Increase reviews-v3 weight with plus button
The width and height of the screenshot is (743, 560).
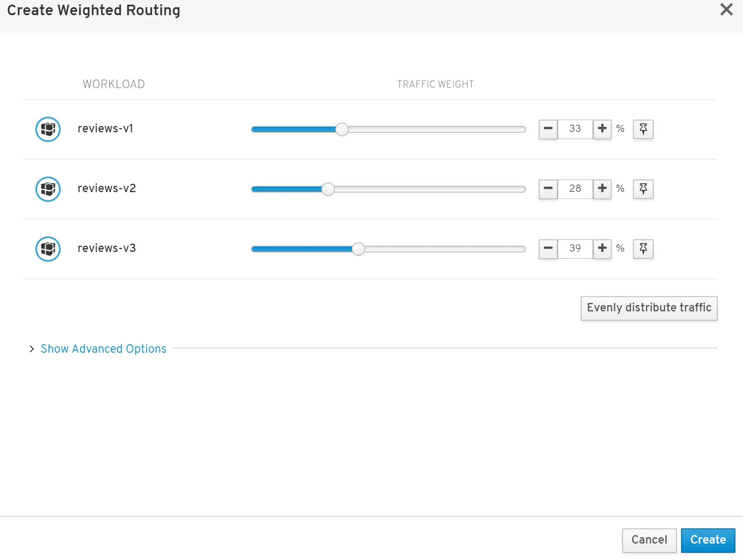point(602,249)
